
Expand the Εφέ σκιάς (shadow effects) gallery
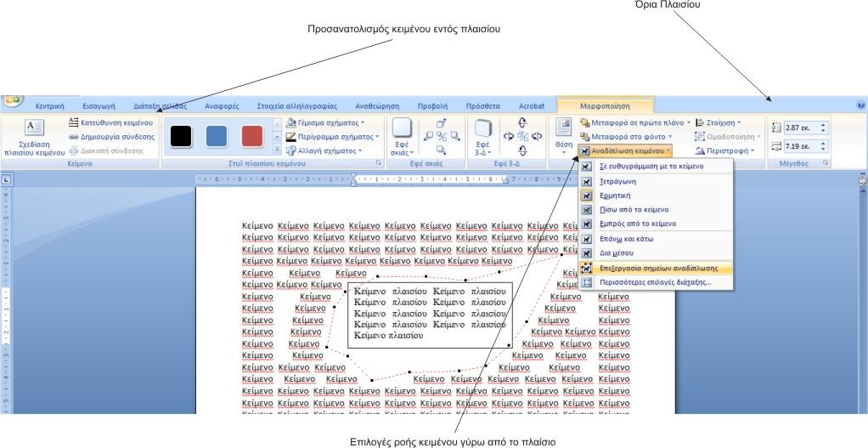(x=403, y=137)
